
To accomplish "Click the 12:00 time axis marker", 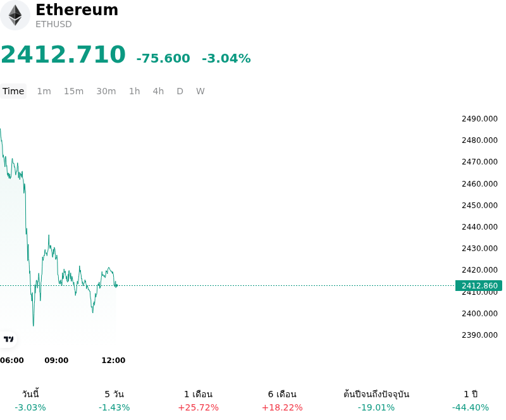I will tap(113, 361).
